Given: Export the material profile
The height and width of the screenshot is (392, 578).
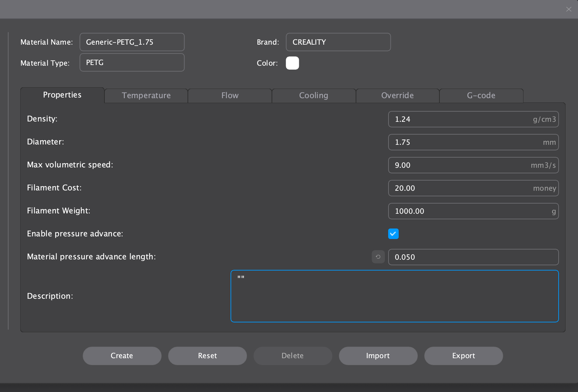Looking at the screenshot, I should pos(463,356).
